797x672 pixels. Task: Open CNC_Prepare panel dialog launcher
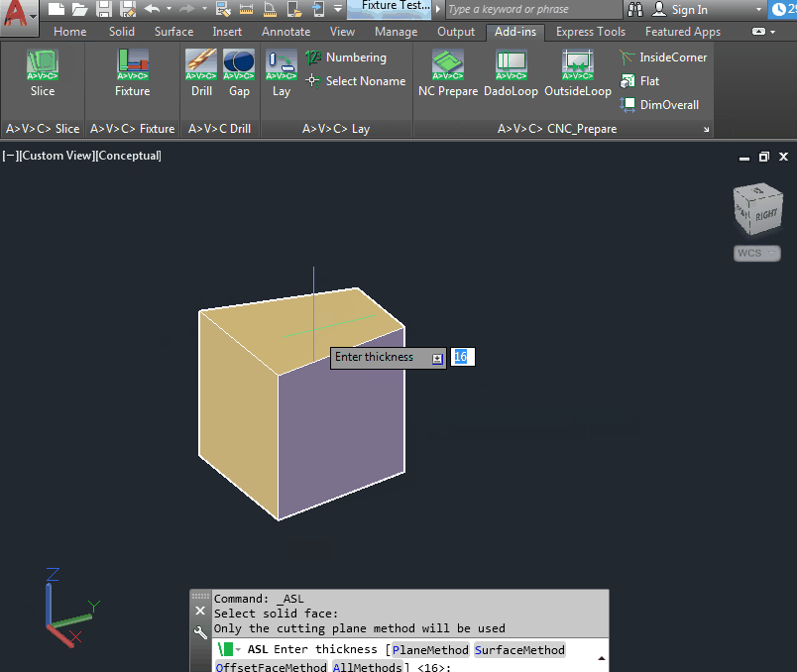[x=706, y=130]
